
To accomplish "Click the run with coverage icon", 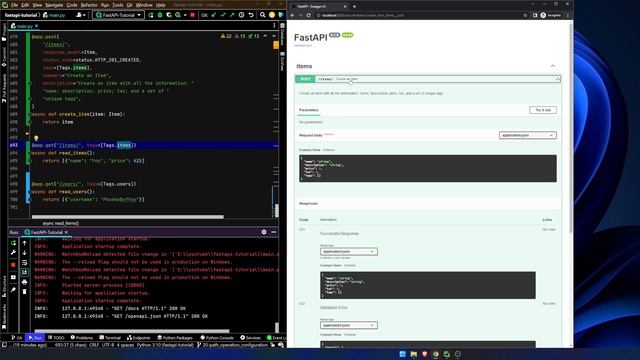I will click(x=169, y=15).
